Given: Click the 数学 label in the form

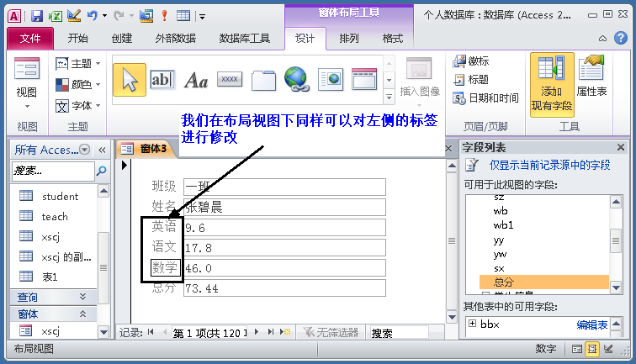Looking at the screenshot, I should click(165, 268).
